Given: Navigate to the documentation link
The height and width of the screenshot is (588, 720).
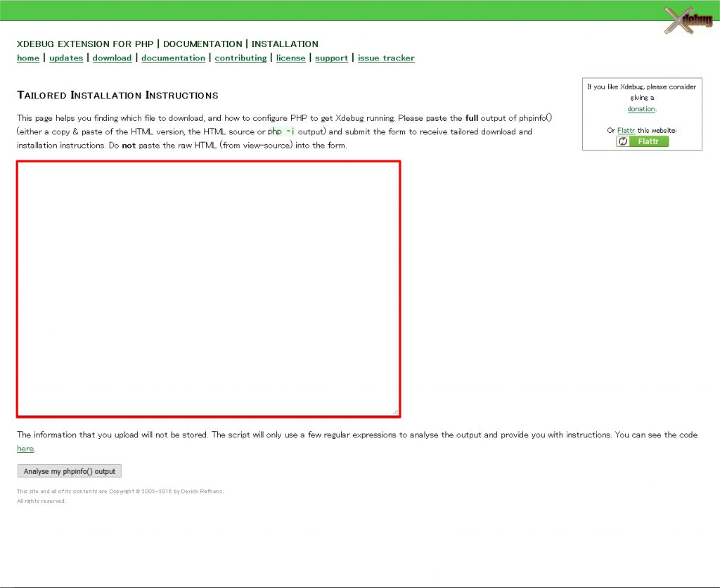Looking at the screenshot, I should click(173, 58).
